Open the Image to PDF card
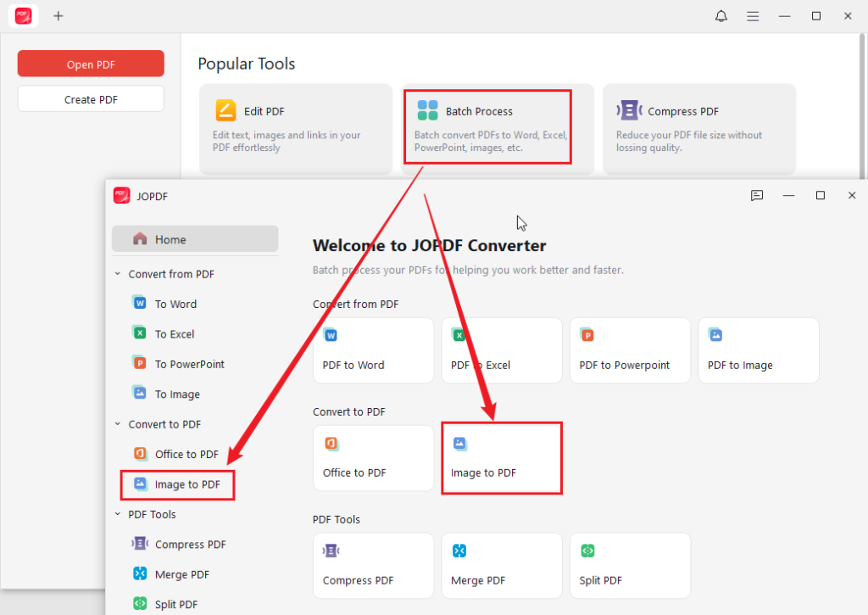The image size is (868, 615). (x=502, y=458)
